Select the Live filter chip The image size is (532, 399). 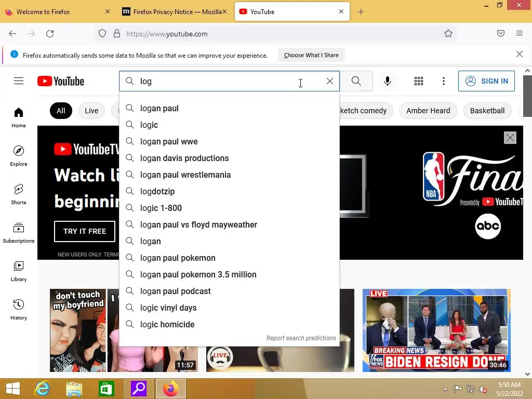point(91,111)
